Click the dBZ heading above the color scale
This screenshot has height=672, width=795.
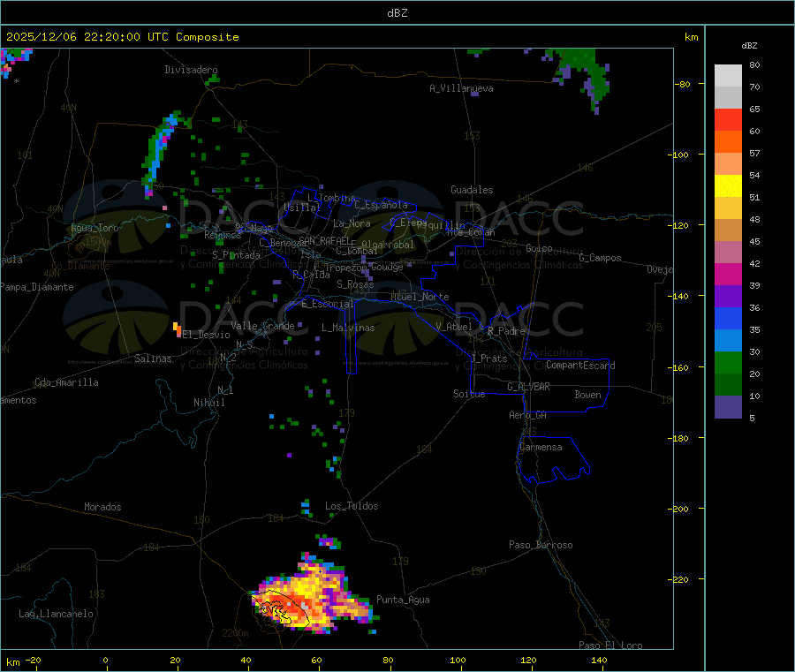point(749,46)
